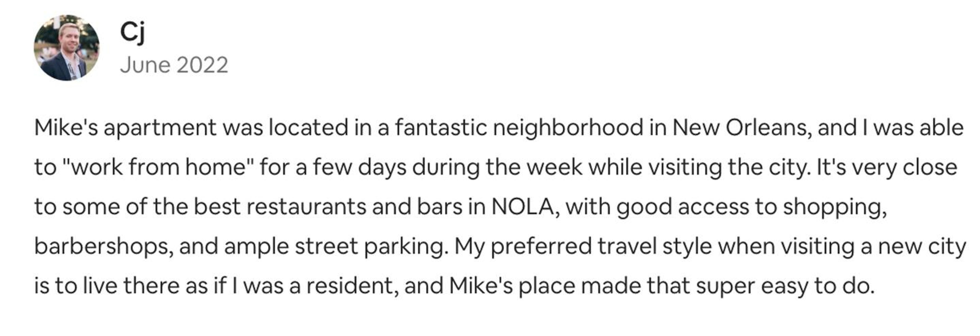
Task: Click the word "apartment" in the review
Action: 160,128
